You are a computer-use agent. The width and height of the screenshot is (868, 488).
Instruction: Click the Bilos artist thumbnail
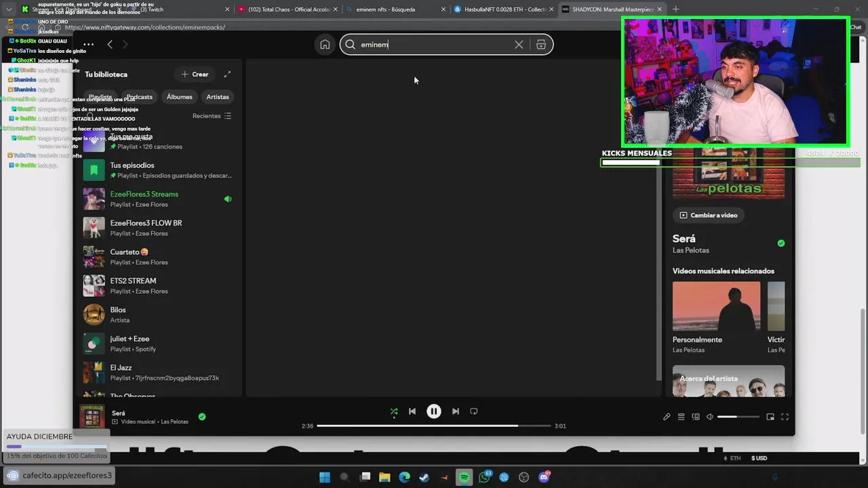point(94,314)
